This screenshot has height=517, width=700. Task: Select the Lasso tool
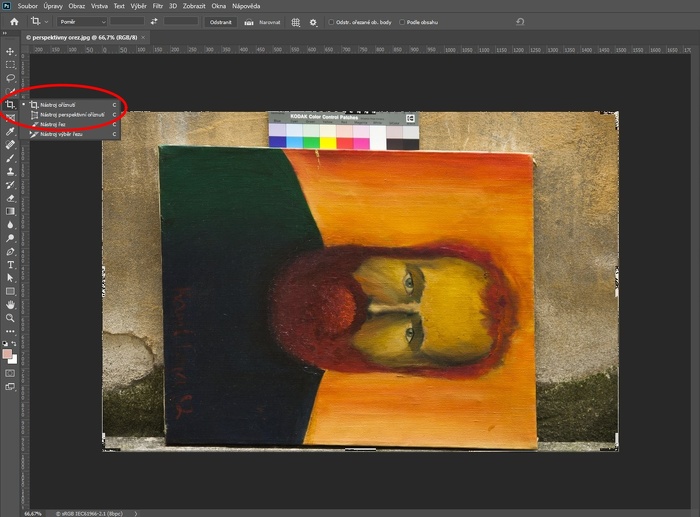[x=10, y=77]
